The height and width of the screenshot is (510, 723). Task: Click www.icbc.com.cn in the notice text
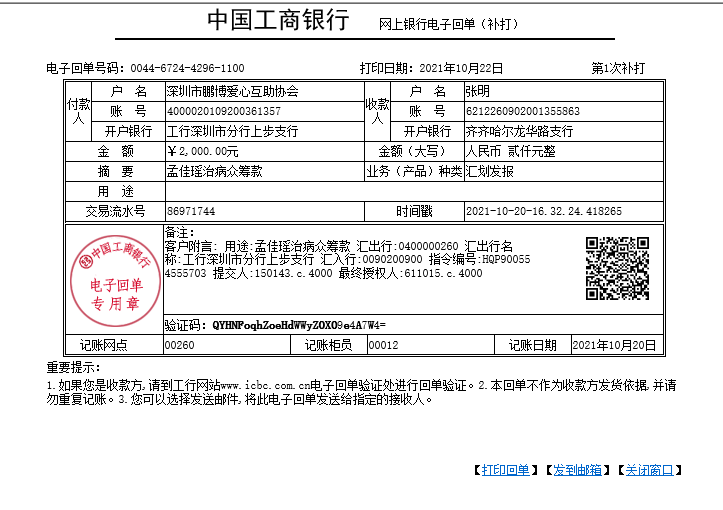click(x=265, y=385)
